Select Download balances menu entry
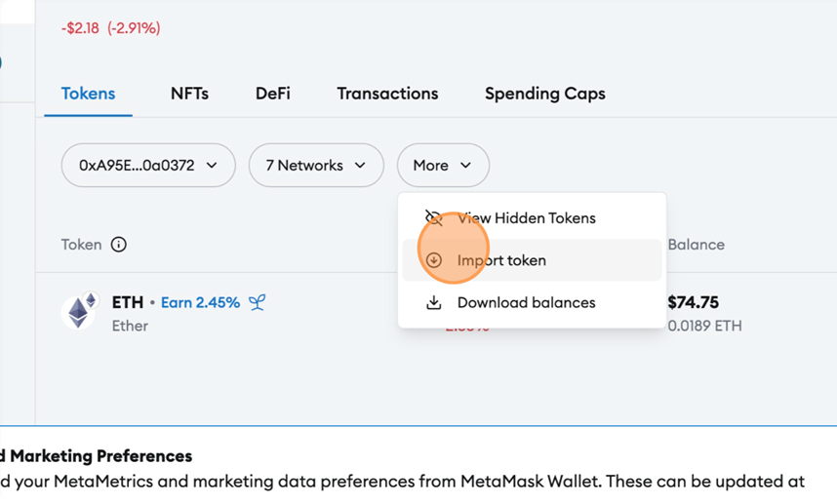 532,302
